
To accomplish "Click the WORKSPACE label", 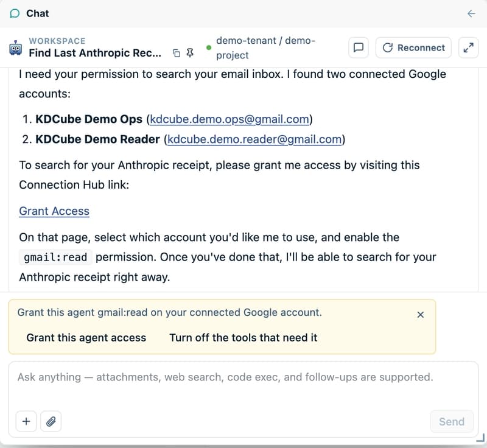I will coord(57,41).
